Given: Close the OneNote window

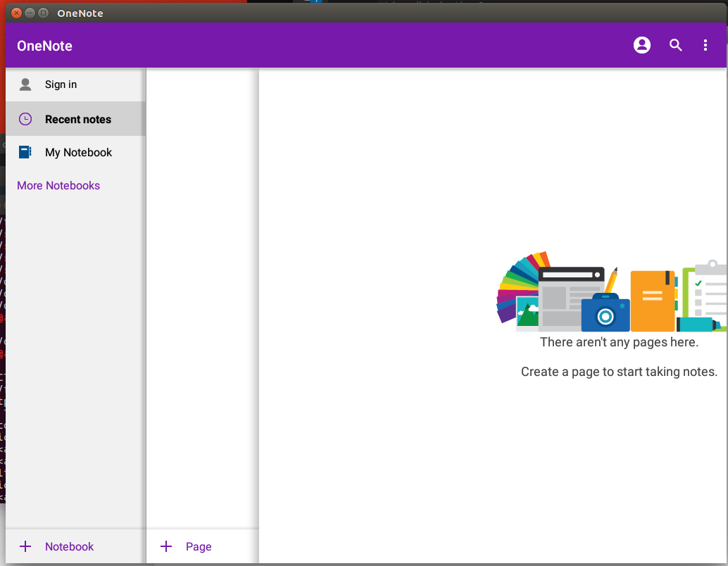Looking at the screenshot, I should (16, 13).
